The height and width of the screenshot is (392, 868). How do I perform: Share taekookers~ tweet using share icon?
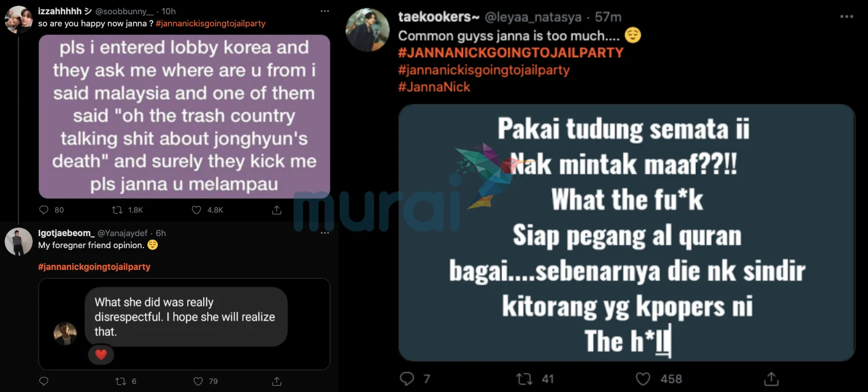click(x=772, y=379)
